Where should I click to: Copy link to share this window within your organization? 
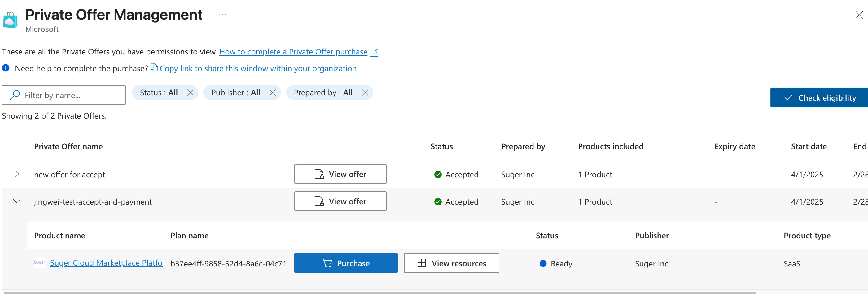258,68
